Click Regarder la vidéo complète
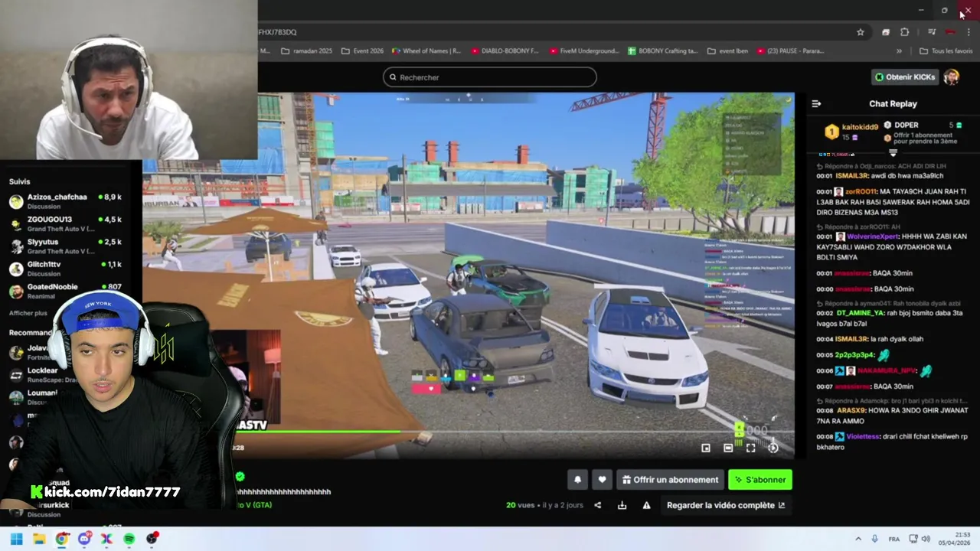The width and height of the screenshot is (980, 551). [x=726, y=505]
